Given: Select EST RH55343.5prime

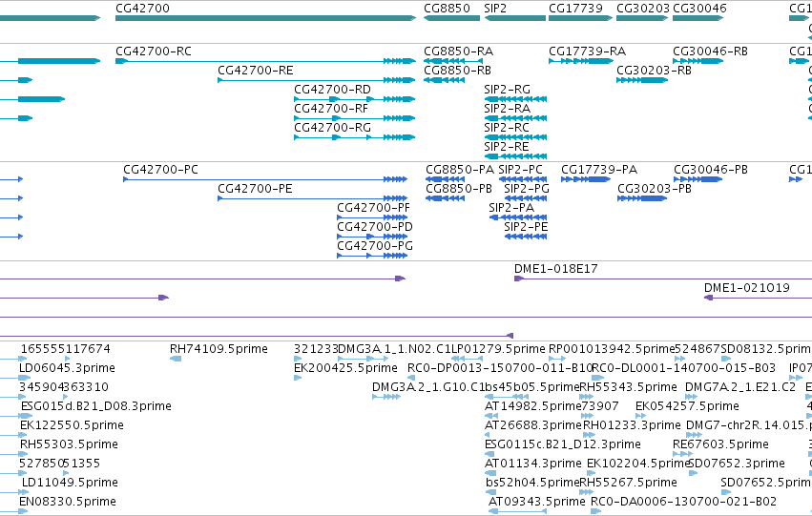Looking at the screenshot, I should pyautogui.click(x=586, y=397).
